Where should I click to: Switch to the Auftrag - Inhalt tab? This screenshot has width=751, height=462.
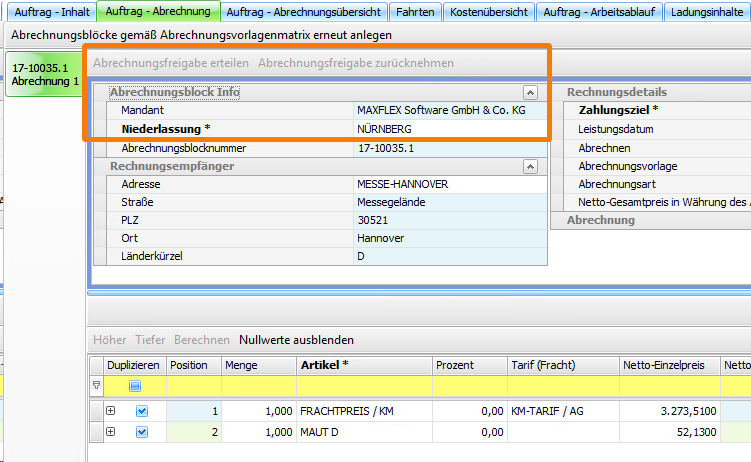point(46,12)
